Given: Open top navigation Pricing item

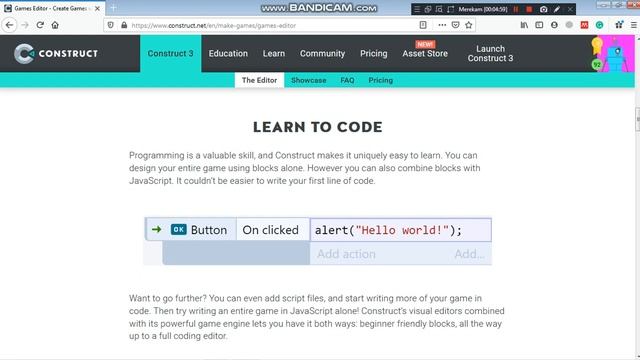Looking at the screenshot, I should point(373,53).
